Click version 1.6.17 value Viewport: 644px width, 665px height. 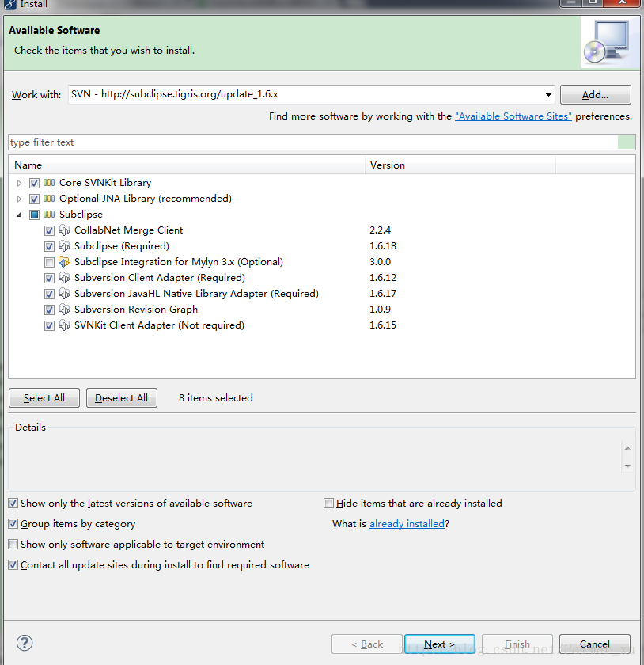[383, 294]
